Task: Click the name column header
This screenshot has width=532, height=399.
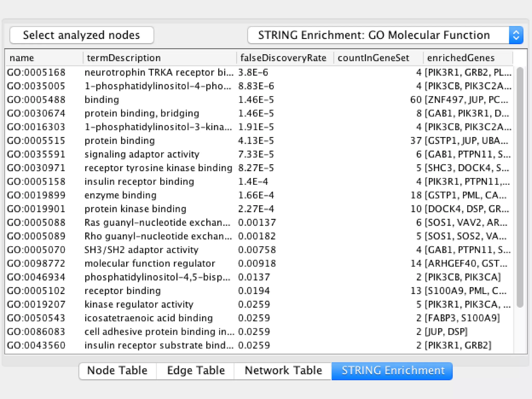Action: (x=22, y=58)
